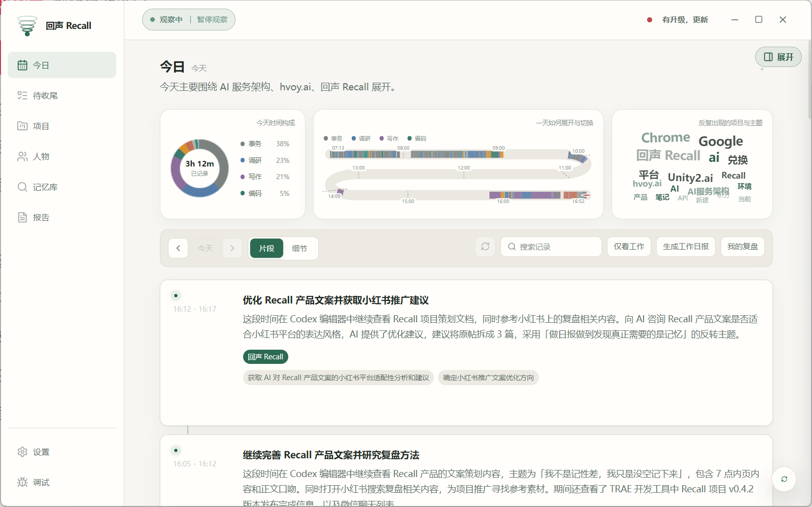This screenshot has height=507, width=812.
Task: Open the 人物 section in sidebar
Action: tap(62, 156)
